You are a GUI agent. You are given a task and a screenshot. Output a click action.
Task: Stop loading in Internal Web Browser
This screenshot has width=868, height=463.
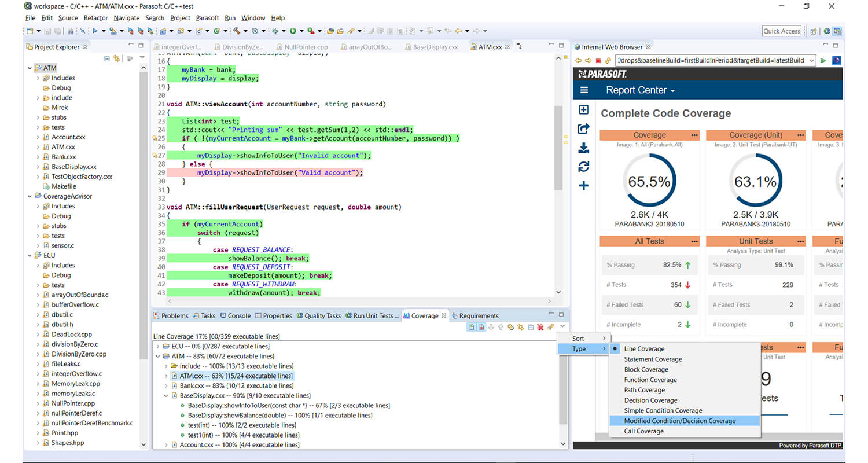pyautogui.click(x=598, y=60)
